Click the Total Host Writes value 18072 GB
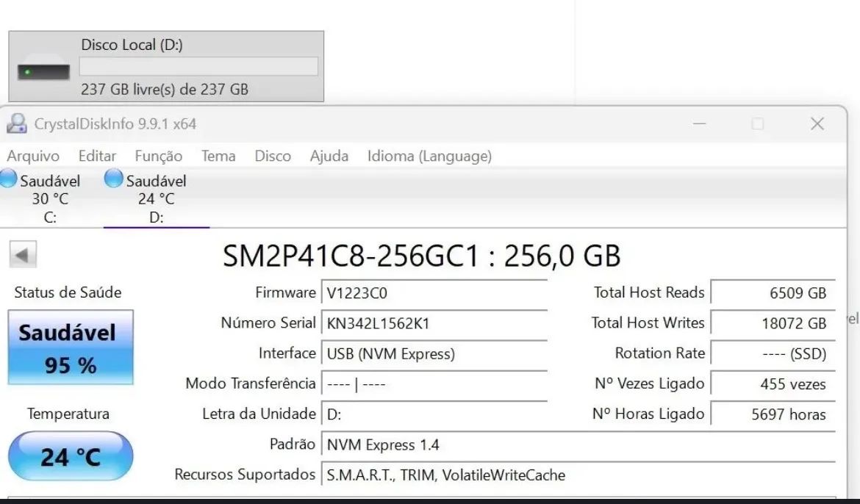860x504 pixels. [773, 323]
